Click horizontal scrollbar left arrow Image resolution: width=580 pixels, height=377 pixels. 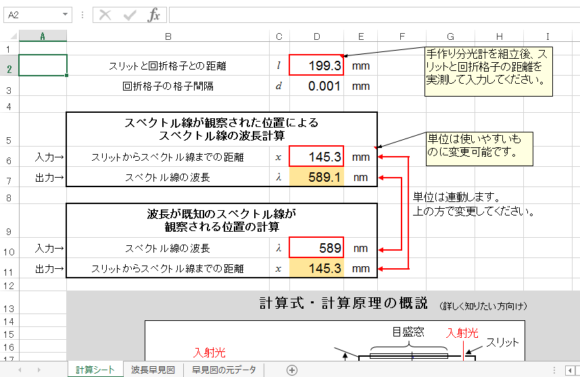pyautogui.click(x=570, y=370)
